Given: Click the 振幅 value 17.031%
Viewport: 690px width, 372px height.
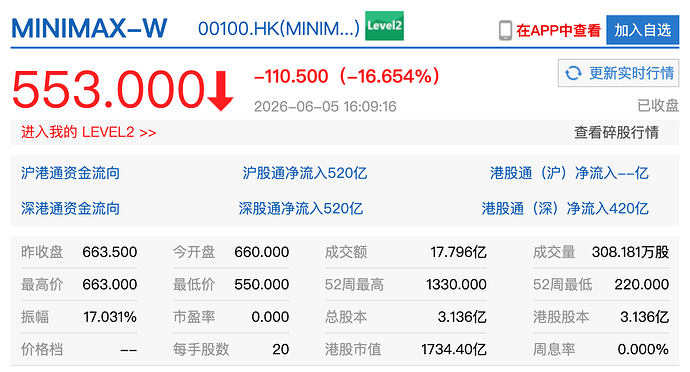Looking at the screenshot, I should click(x=110, y=317).
